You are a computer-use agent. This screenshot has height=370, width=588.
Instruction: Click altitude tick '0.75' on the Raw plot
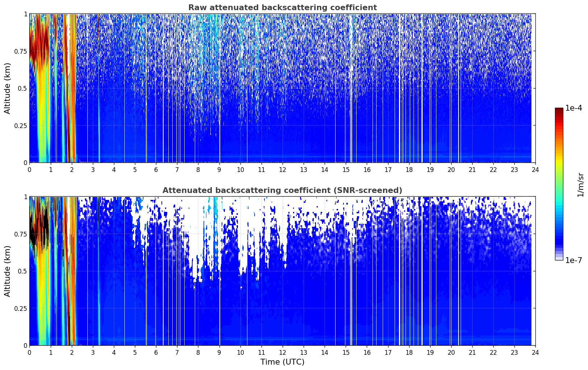[x=21, y=51]
